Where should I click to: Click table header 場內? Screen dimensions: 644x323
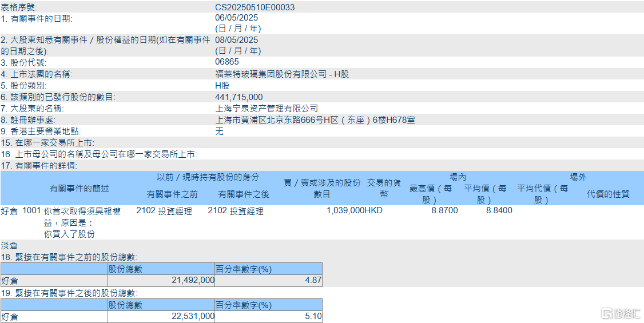tap(458, 177)
